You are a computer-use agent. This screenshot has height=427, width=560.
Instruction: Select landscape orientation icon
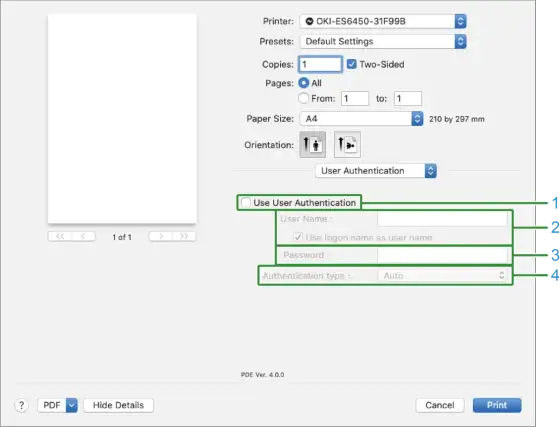[347, 145]
